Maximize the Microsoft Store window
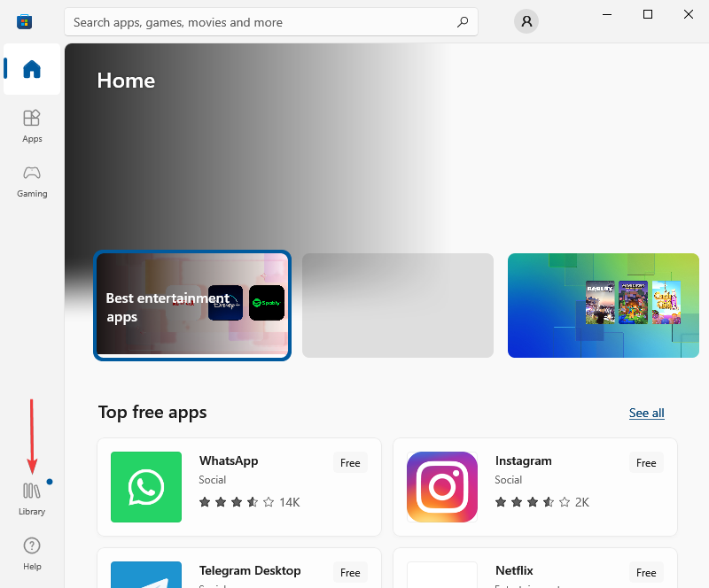709x588 pixels. (648, 14)
